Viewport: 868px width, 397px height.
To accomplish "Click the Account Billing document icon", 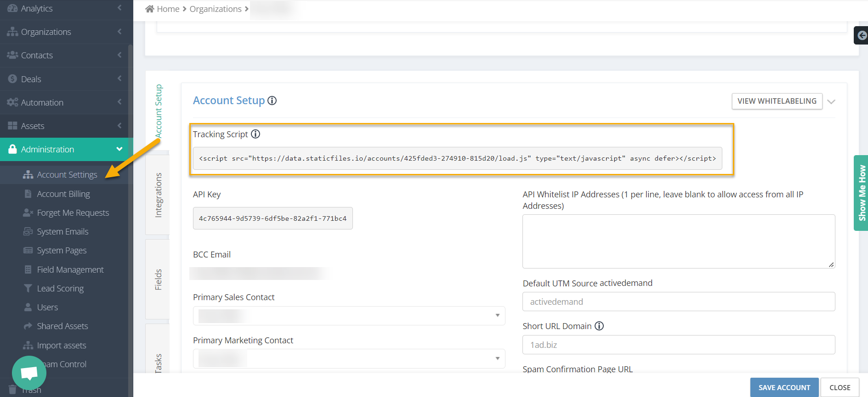I will (x=28, y=194).
